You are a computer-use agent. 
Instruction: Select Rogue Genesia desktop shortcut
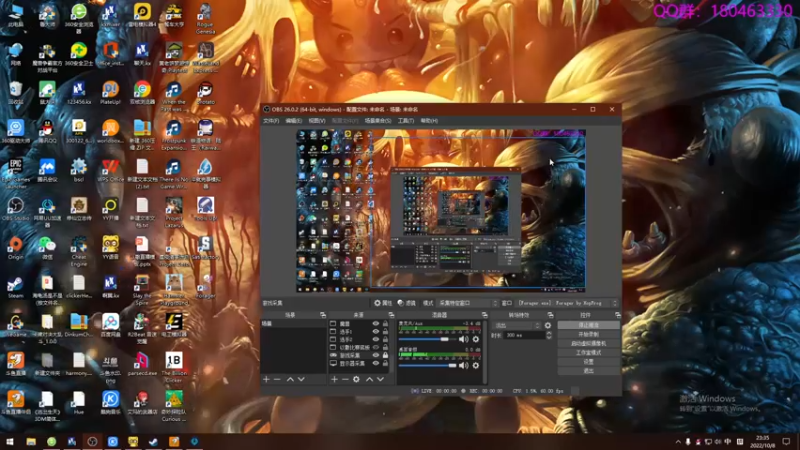click(x=205, y=18)
